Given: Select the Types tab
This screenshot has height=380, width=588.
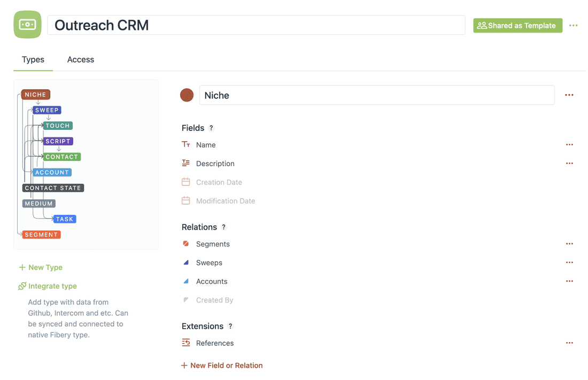Looking at the screenshot, I should pyautogui.click(x=33, y=60).
